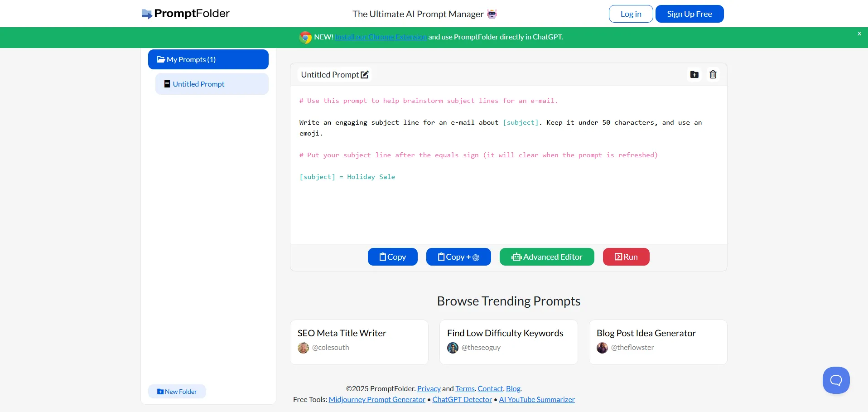The image size is (868, 412).
Task: Open the Install our Chrome Extension link
Action: click(381, 37)
